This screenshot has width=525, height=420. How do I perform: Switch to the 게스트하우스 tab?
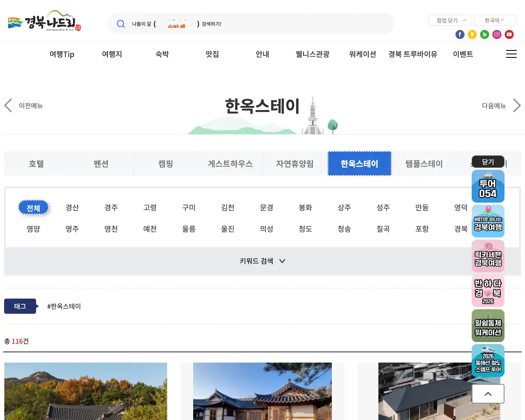coord(230,164)
